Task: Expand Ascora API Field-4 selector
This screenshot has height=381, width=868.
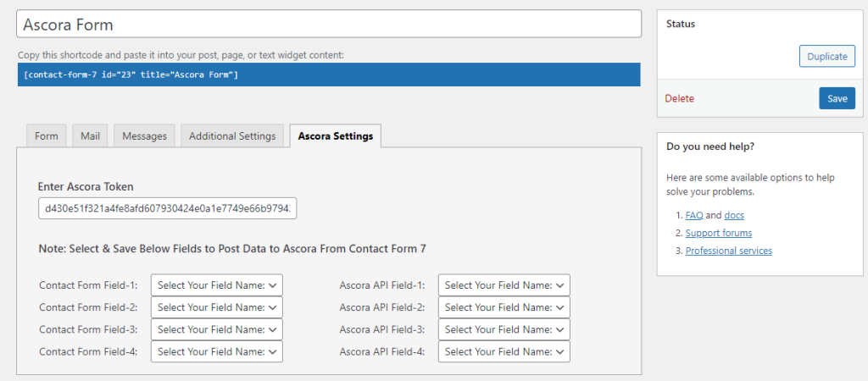Action: click(504, 351)
